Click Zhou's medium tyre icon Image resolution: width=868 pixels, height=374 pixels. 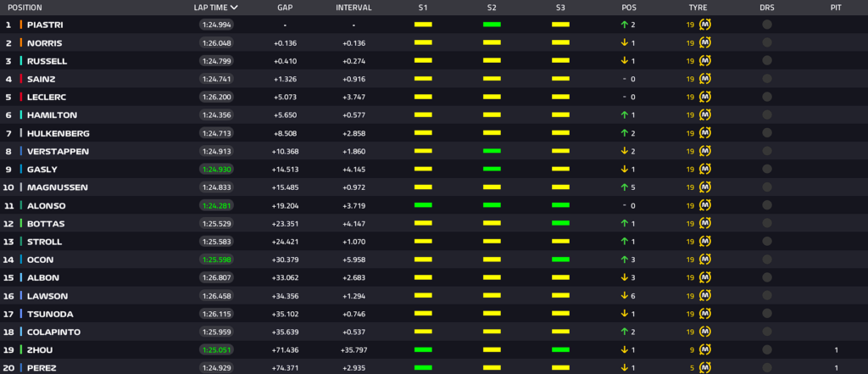[704, 349]
